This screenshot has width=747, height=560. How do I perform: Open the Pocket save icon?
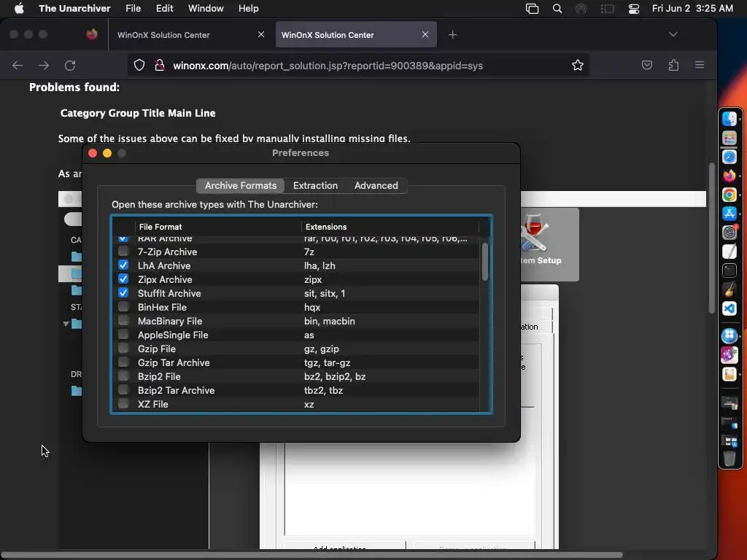coord(646,65)
